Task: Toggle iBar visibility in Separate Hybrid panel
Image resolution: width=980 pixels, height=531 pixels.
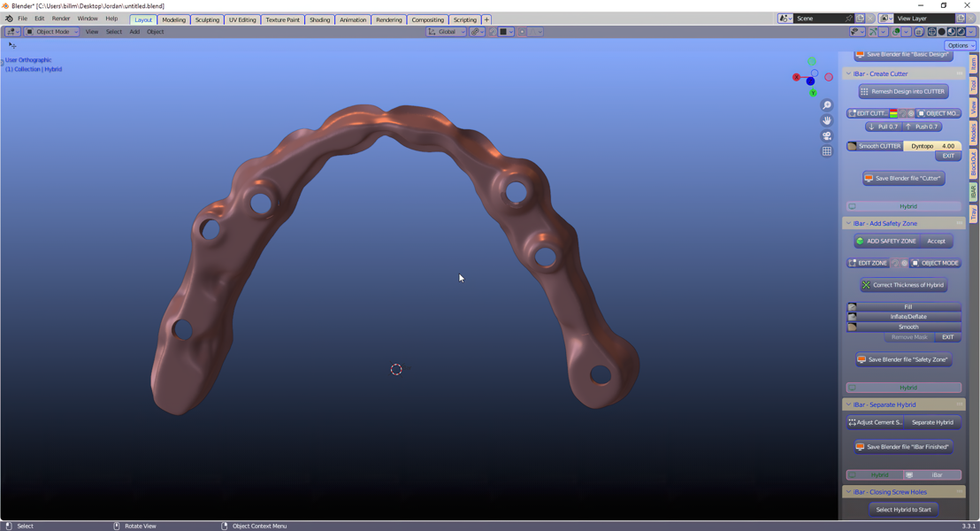Action: click(932, 475)
